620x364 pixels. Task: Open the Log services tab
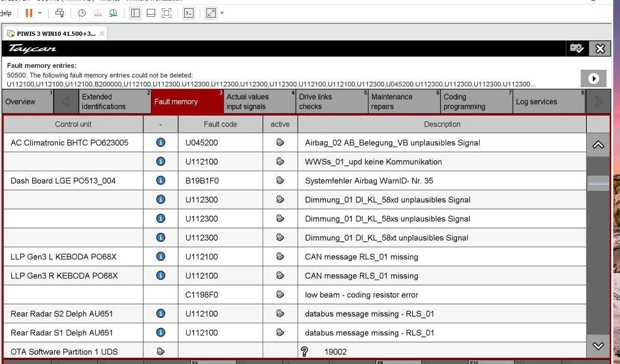549,102
